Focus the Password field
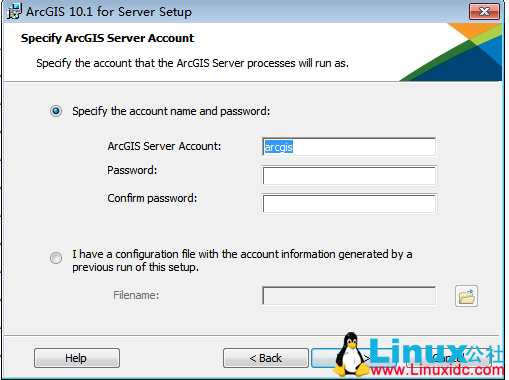This screenshot has width=509, height=380. [x=349, y=176]
